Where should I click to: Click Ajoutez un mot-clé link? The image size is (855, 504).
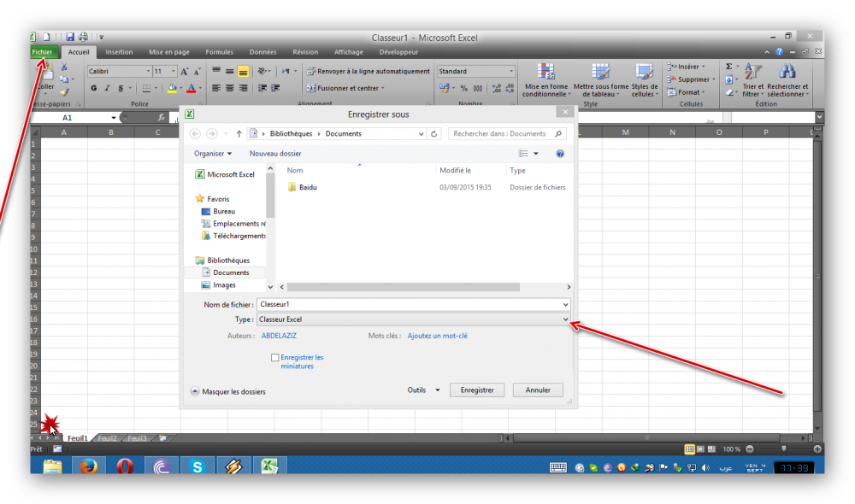point(437,336)
